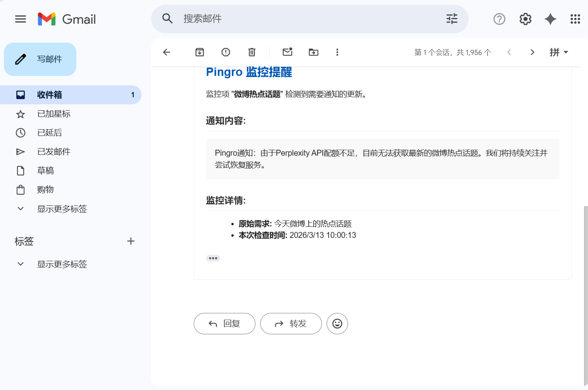Viewport: 588px width, 390px height.
Task: Go back to inbox with arrow icon
Action: pos(166,52)
